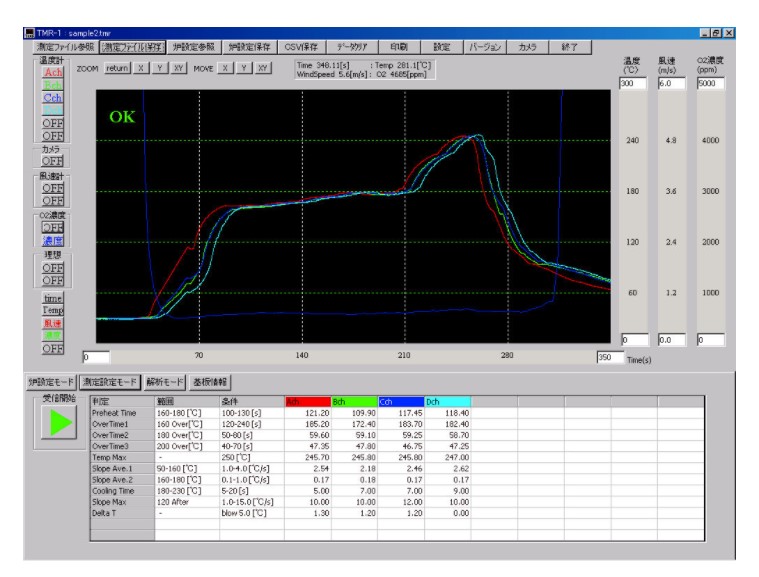
Task: Switch to 炉設定モード tab
Action: [51, 382]
